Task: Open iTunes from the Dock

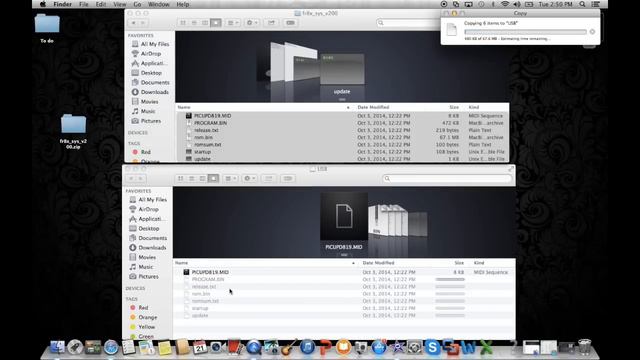Action: 307,347
